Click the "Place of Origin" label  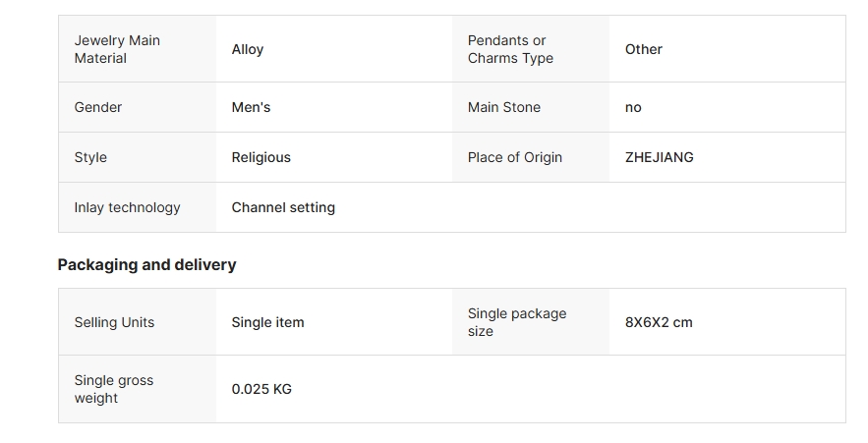(515, 157)
